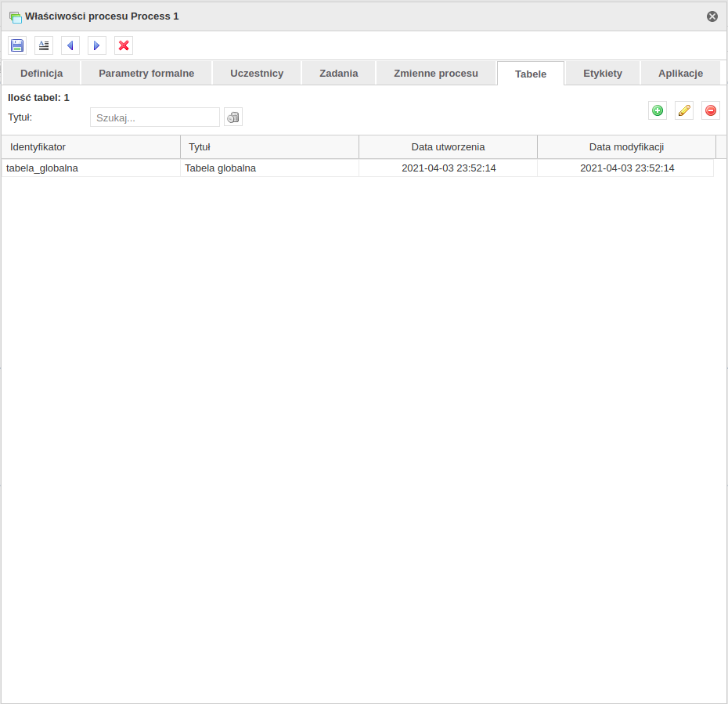Click the red X cancel toolbar icon
This screenshot has width=728, height=704.
(124, 45)
